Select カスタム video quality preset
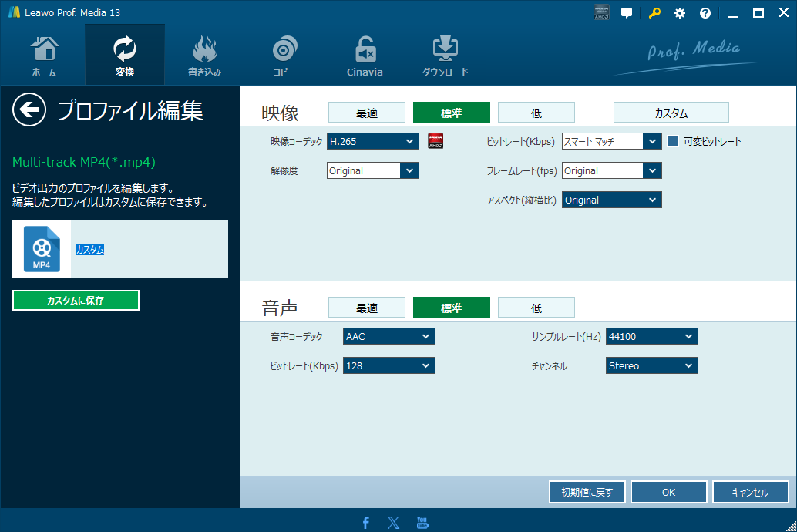This screenshot has width=797, height=532. click(x=671, y=113)
